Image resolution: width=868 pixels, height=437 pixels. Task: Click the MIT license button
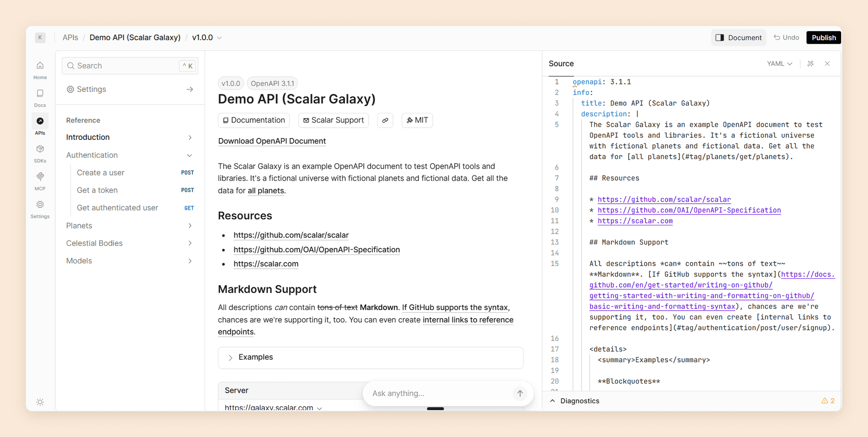coord(417,120)
